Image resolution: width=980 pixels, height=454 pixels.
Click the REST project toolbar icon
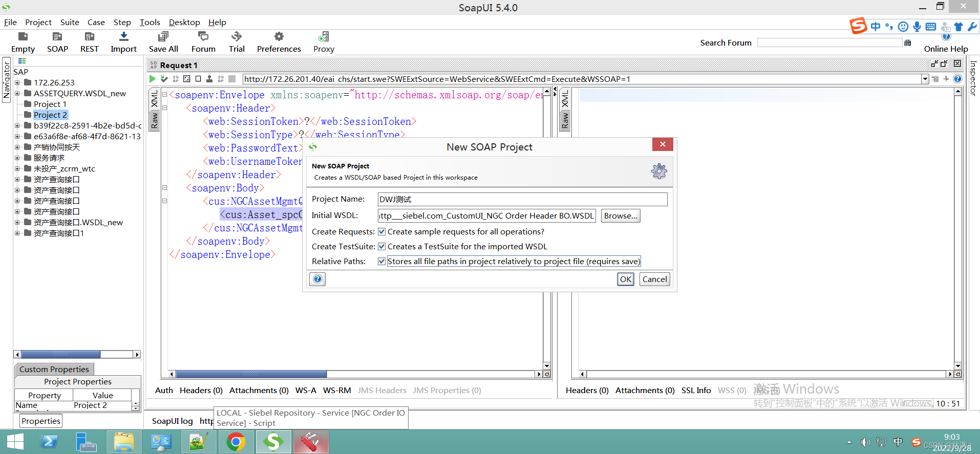point(90,36)
